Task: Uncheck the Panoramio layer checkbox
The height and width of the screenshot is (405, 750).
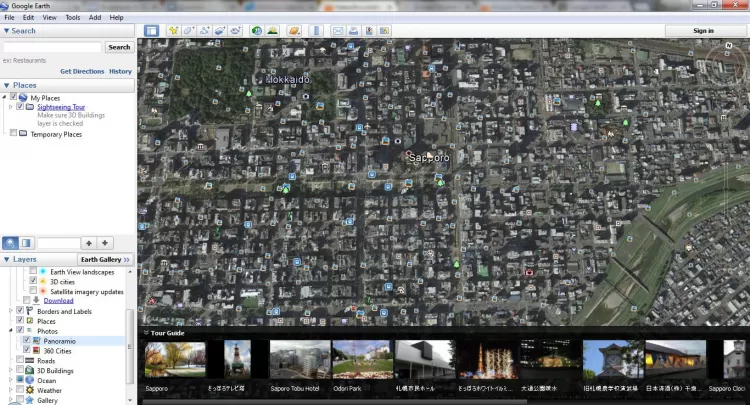Action: click(26, 340)
